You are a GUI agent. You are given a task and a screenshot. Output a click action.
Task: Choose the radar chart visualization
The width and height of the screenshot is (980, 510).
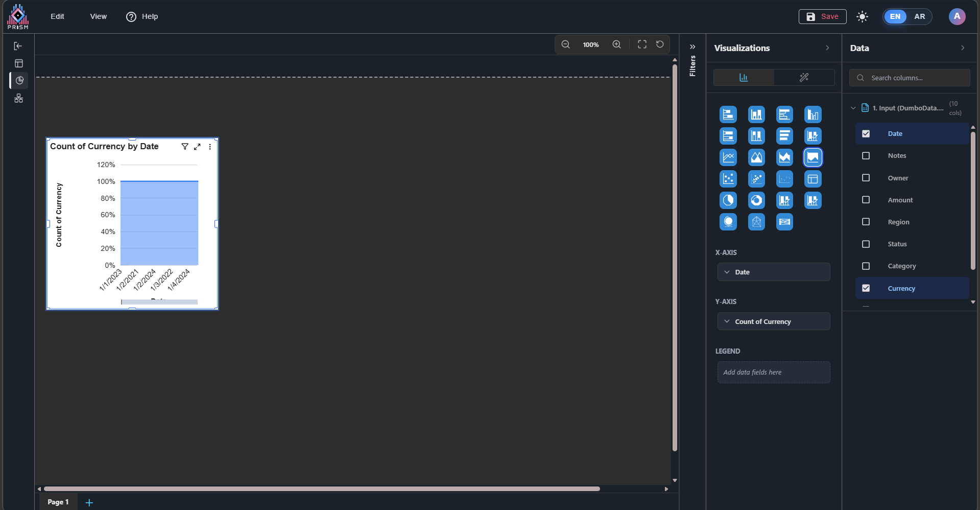[756, 222]
